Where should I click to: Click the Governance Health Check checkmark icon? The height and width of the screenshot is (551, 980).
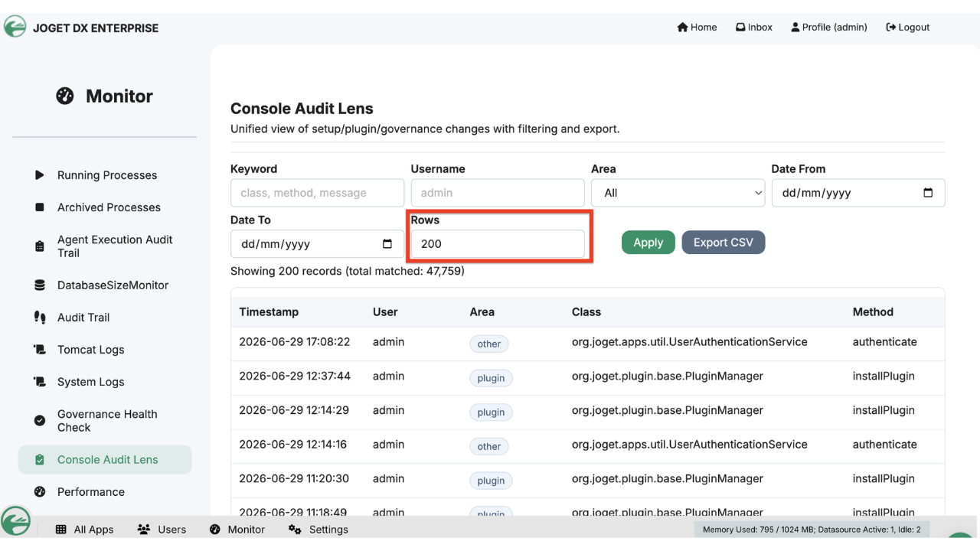(40, 421)
